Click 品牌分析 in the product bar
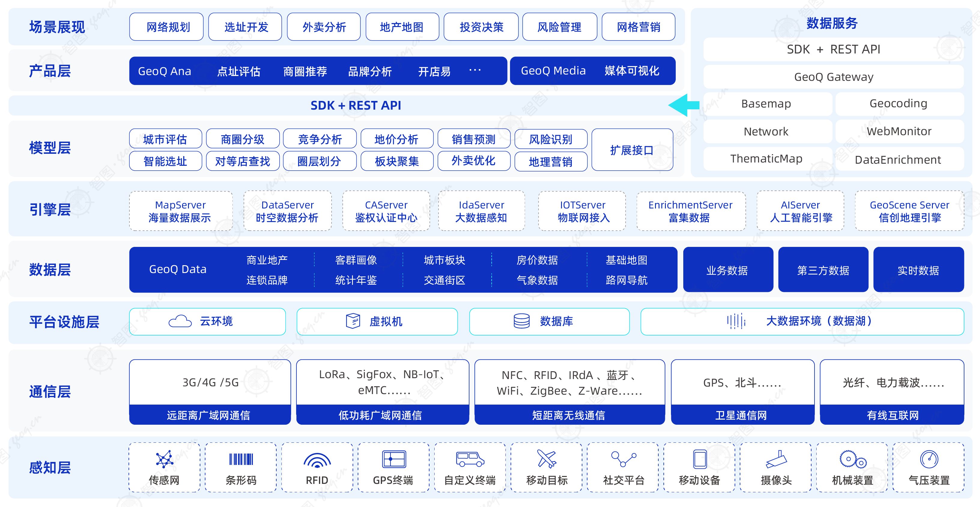The width and height of the screenshot is (980, 507). click(x=370, y=71)
